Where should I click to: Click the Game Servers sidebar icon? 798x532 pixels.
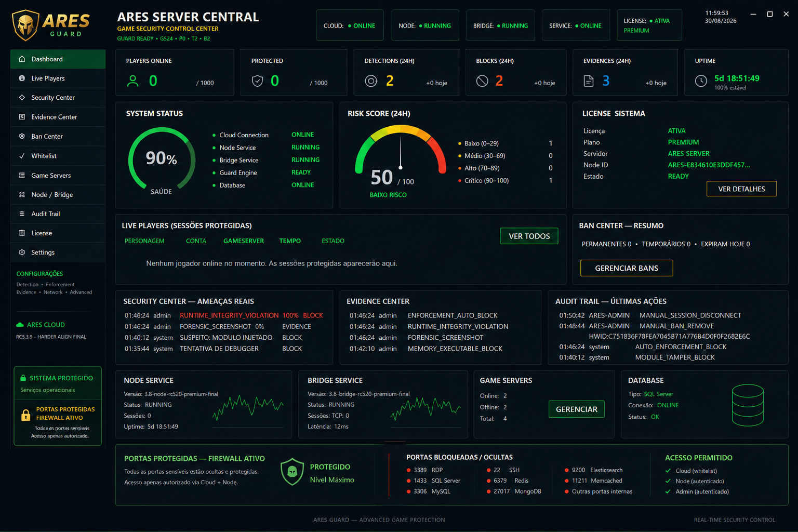[x=22, y=176]
